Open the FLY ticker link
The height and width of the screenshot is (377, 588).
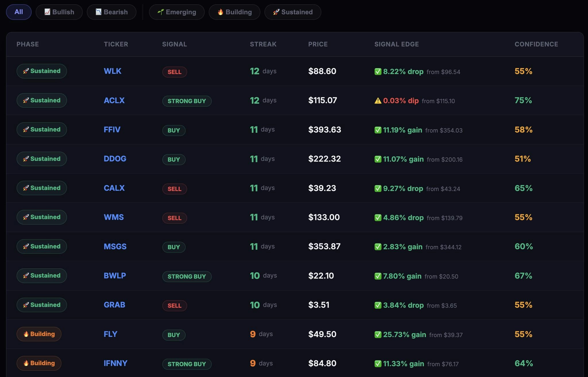tap(111, 334)
